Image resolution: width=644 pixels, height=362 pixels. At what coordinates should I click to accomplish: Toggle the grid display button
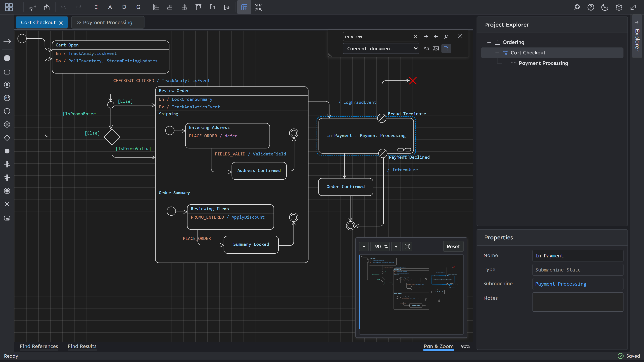244,7
